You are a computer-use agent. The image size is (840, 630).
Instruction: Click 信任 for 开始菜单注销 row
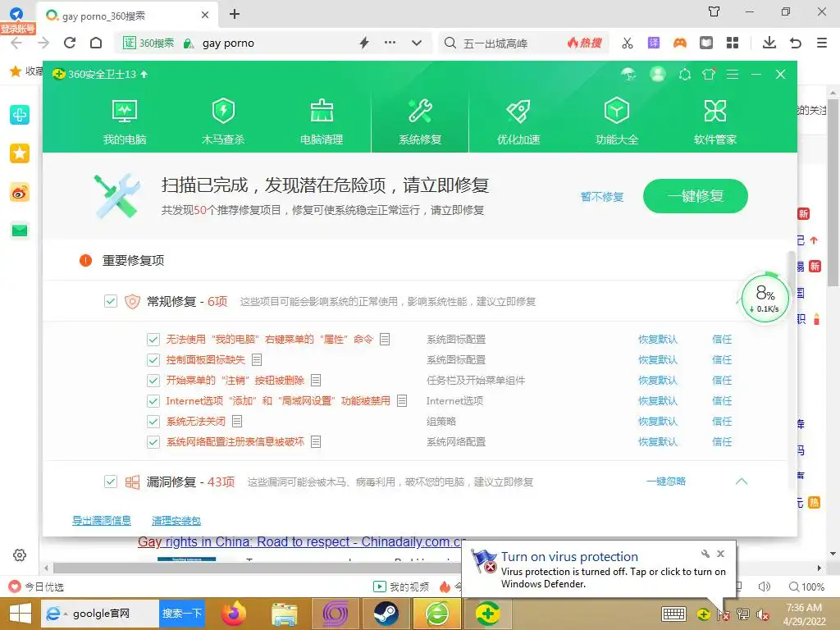(x=722, y=381)
